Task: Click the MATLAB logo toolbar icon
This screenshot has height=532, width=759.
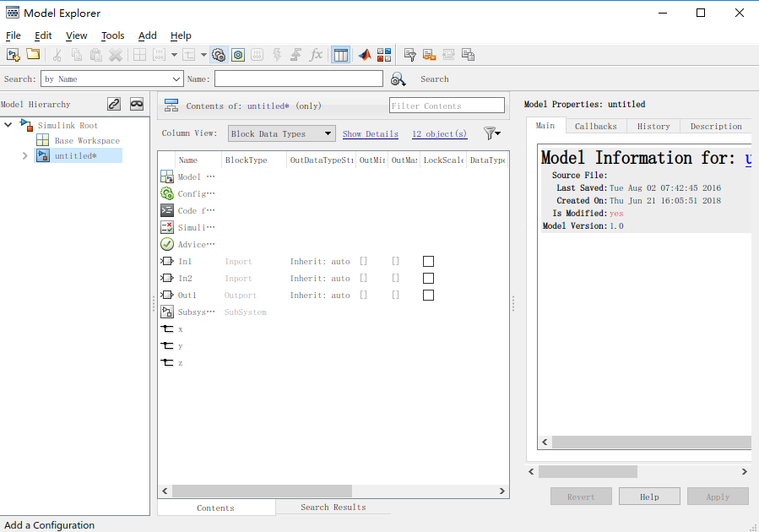Action: (x=365, y=55)
